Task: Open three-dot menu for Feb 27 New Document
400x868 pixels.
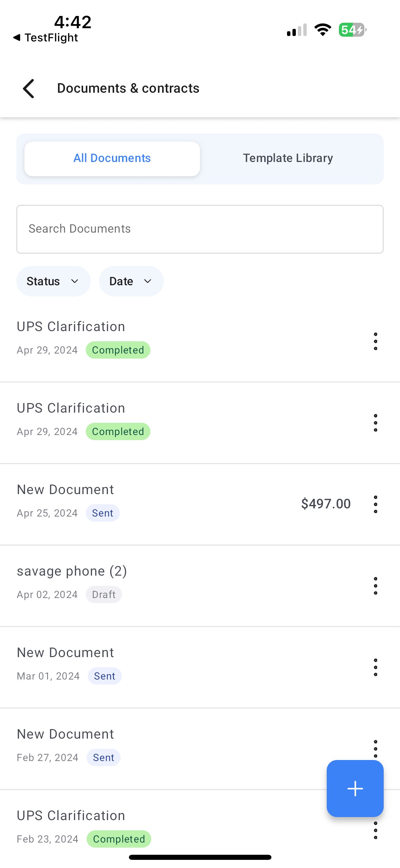Action: (x=375, y=748)
